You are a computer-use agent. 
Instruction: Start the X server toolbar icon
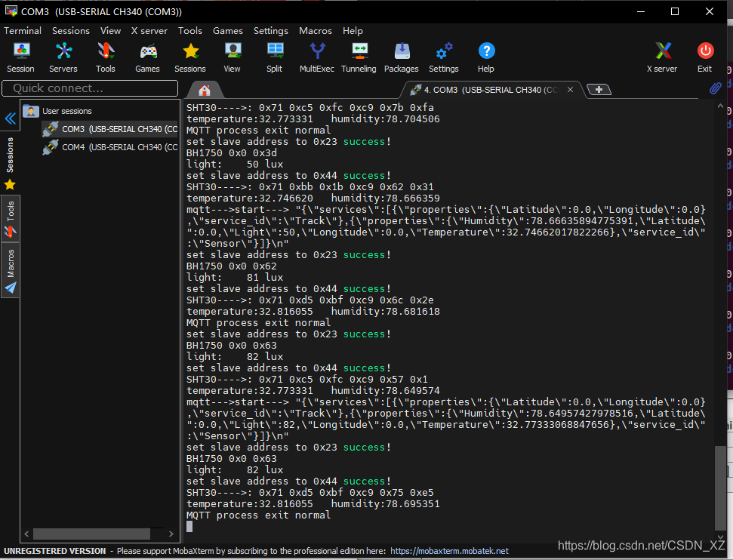point(662,57)
